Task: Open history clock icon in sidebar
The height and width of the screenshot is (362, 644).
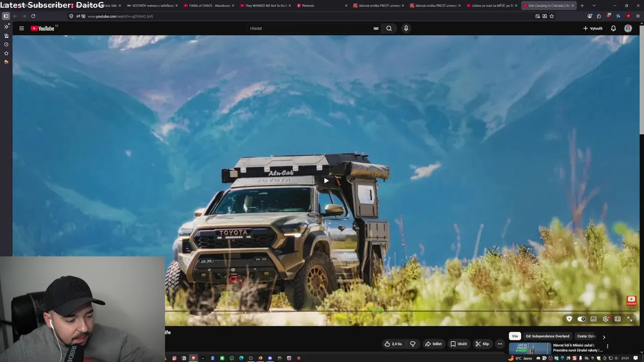Action: click(6, 45)
